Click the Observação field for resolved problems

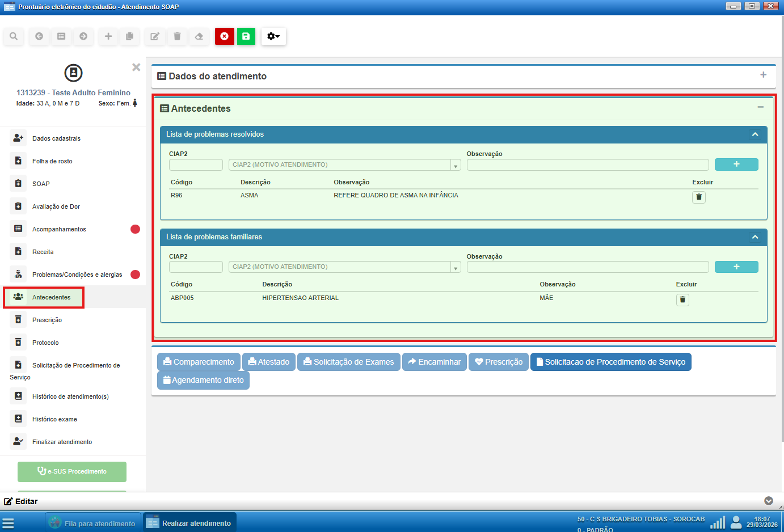pyautogui.click(x=587, y=165)
